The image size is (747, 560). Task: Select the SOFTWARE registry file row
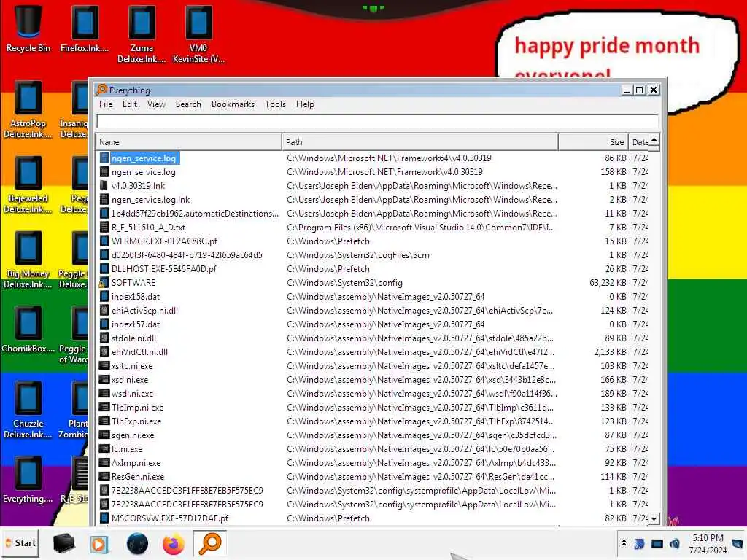pos(373,283)
